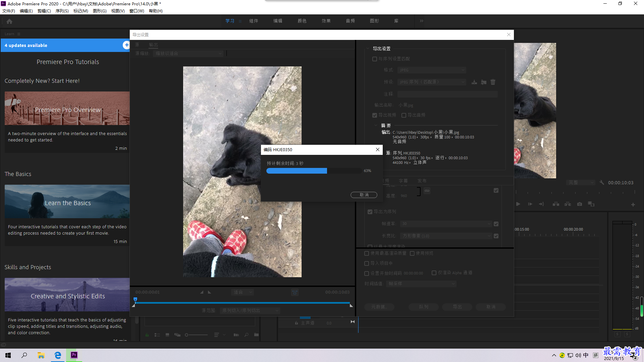Screen dimensions: 644x362
Task: Click the 元数据 button
Action: 379,307
